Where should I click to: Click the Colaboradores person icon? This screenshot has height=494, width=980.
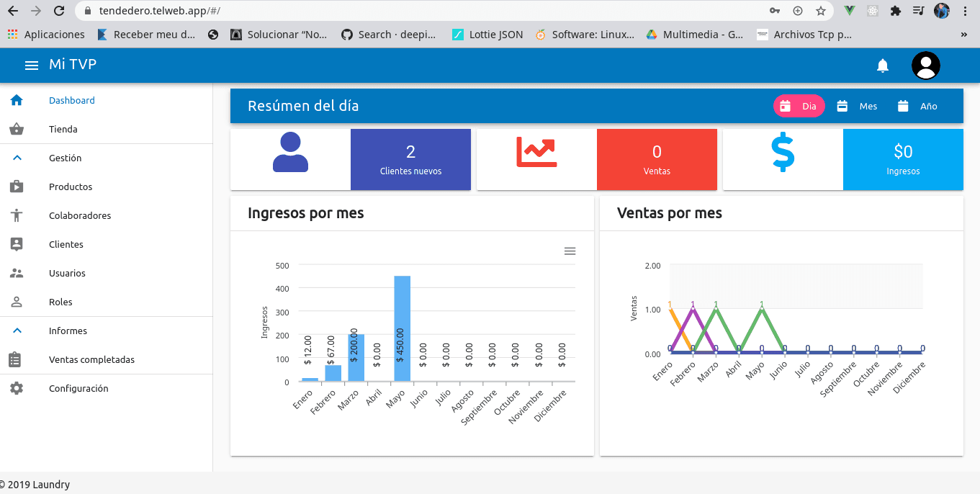point(17,215)
